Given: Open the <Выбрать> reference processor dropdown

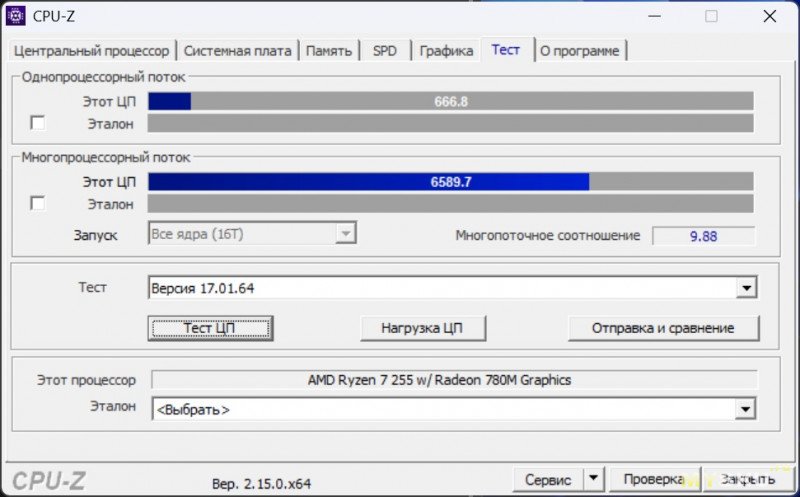Looking at the screenshot, I should pyautogui.click(x=745, y=409).
